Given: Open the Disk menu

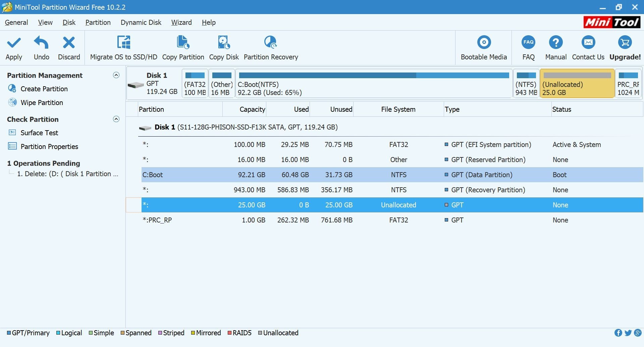Looking at the screenshot, I should coord(69,22).
